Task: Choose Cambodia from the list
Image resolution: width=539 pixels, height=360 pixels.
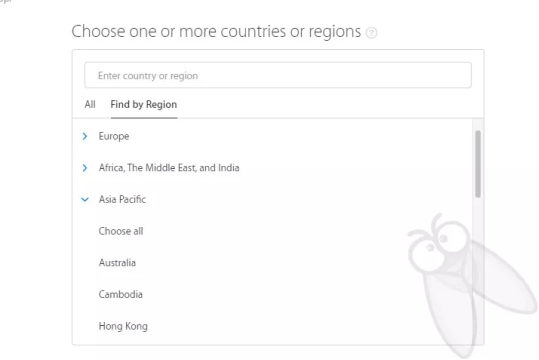Action: 121,294
